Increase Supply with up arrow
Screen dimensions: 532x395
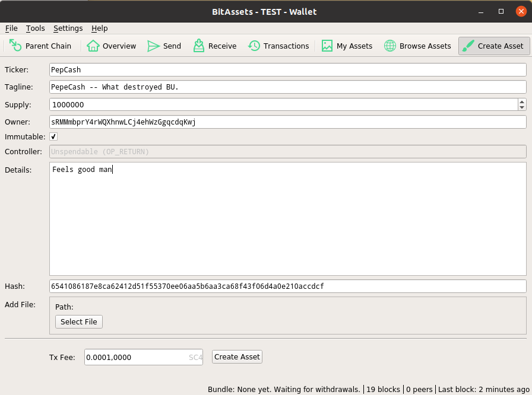pyautogui.click(x=522, y=101)
